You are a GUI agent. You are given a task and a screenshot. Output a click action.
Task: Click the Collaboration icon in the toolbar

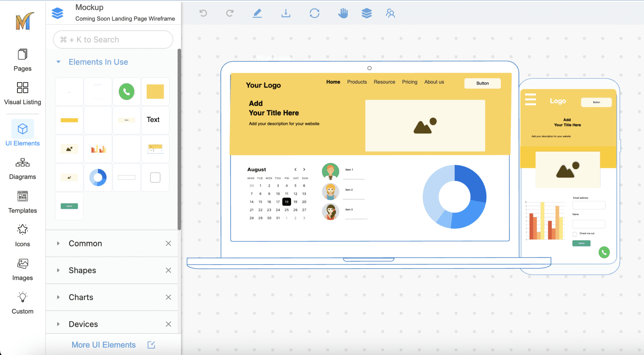[390, 13]
